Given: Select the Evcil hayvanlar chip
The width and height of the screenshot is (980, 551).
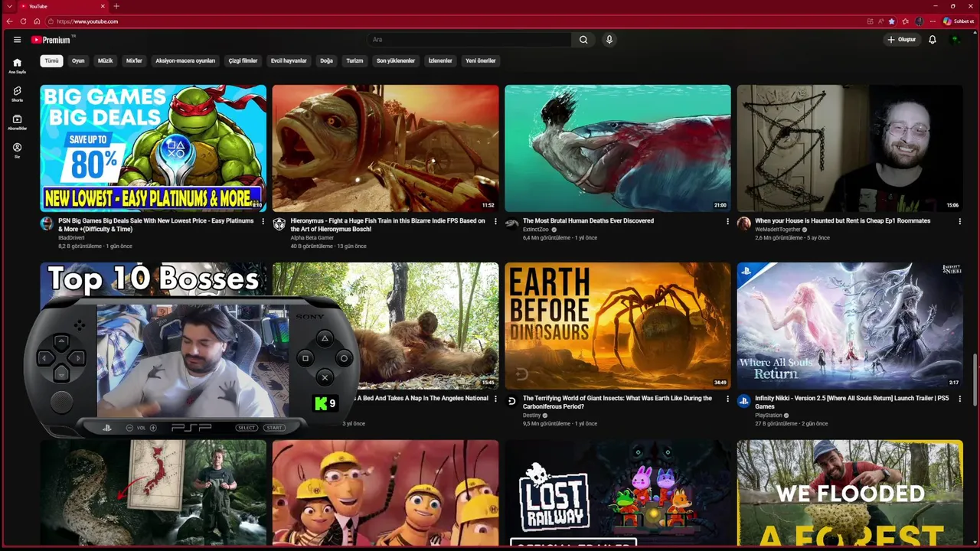Looking at the screenshot, I should [x=289, y=60].
